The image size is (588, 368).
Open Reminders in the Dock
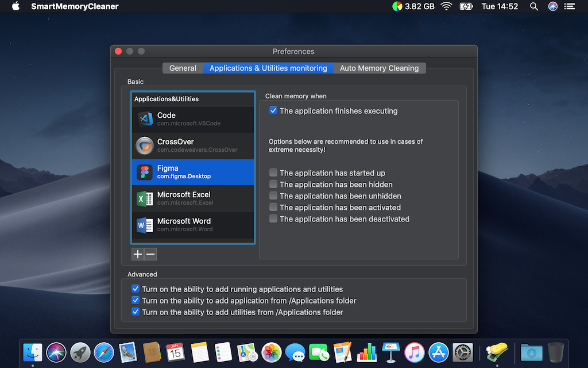click(223, 352)
